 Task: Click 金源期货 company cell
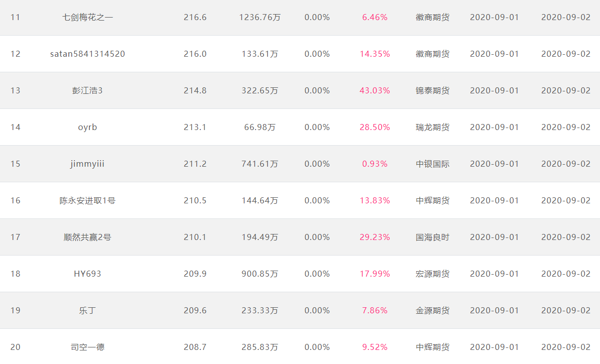pyautogui.click(x=432, y=310)
